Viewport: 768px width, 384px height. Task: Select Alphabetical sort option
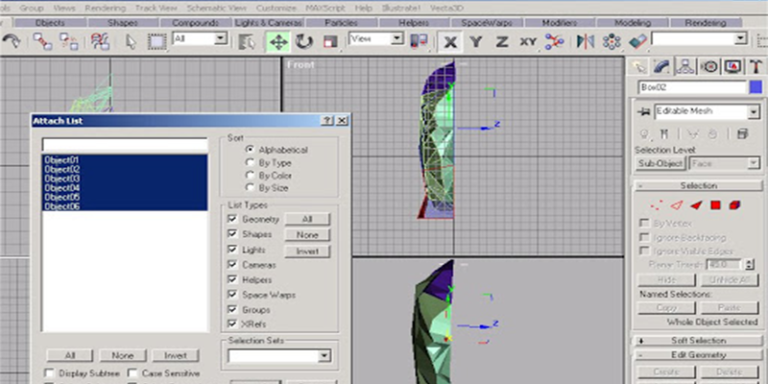pyautogui.click(x=250, y=149)
